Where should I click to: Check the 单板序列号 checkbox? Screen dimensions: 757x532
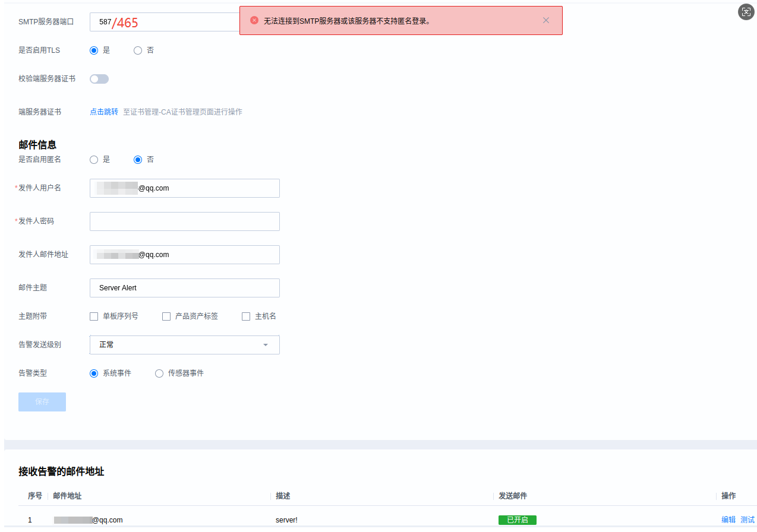coord(94,316)
